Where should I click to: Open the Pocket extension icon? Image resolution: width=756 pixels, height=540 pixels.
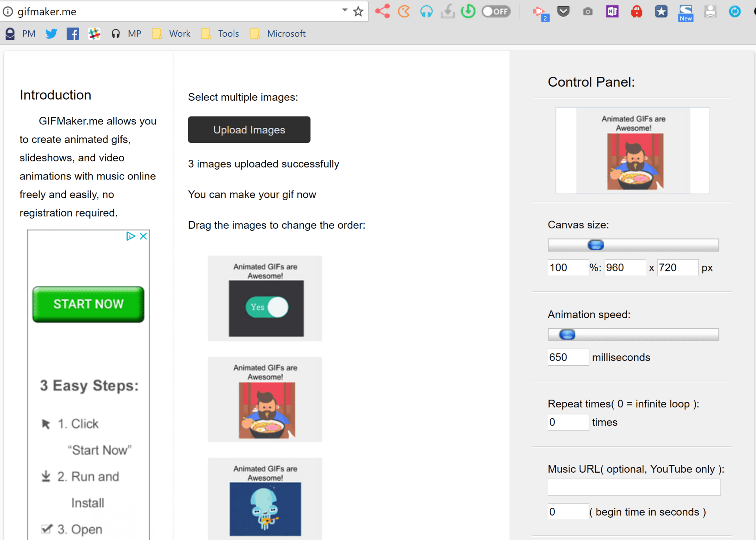click(563, 11)
